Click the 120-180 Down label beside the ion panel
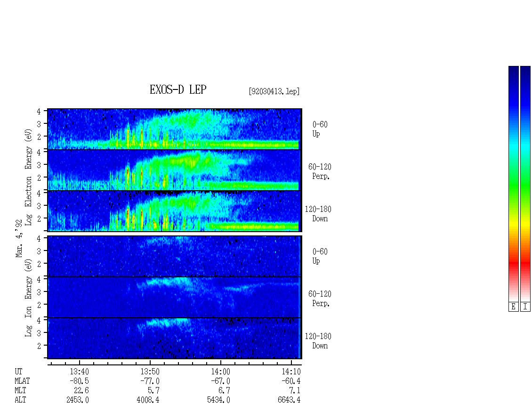The image size is (532, 412). click(x=318, y=341)
